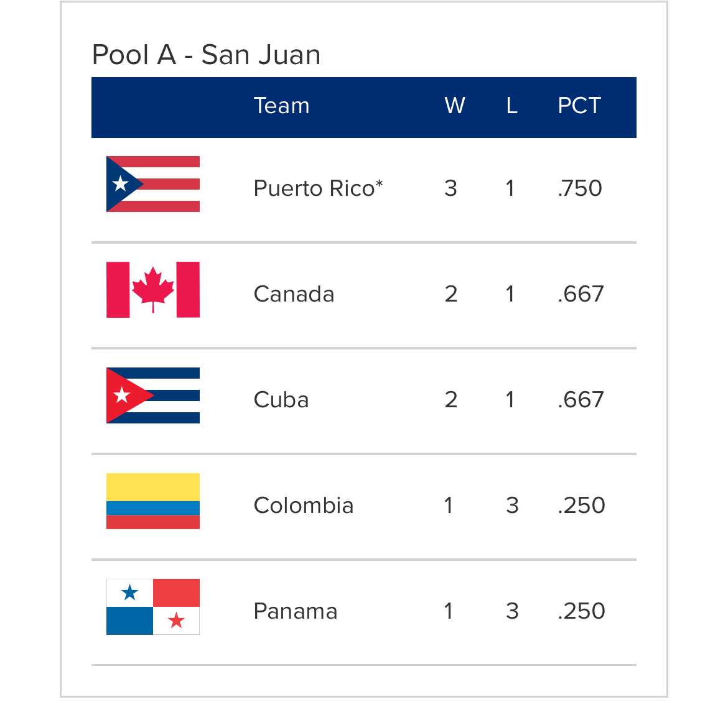This screenshot has width=728, height=702.
Task: Click the PCT column header
Action: [579, 106]
